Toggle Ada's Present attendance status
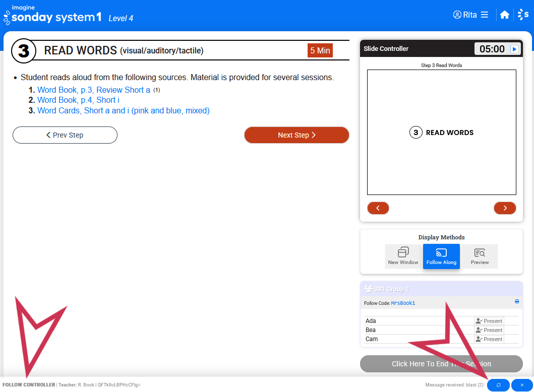 click(489, 321)
